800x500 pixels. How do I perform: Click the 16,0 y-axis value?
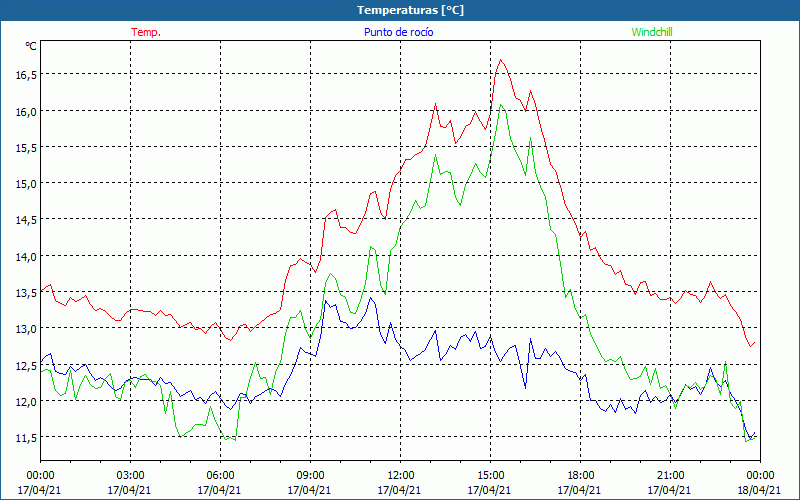pyautogui.click(x=26, y=111)
